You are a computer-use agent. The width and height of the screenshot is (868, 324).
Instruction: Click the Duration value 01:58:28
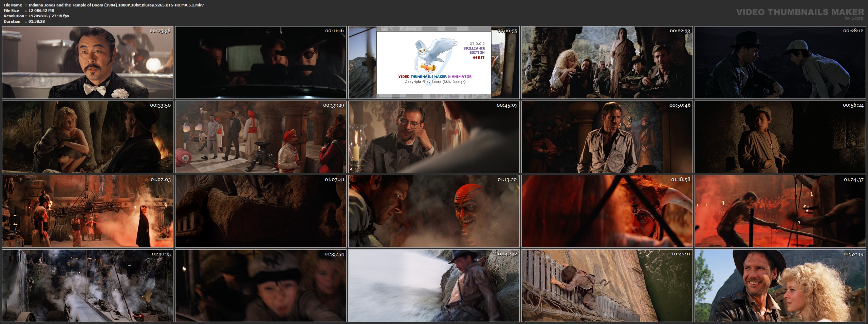tap(37, 21)
